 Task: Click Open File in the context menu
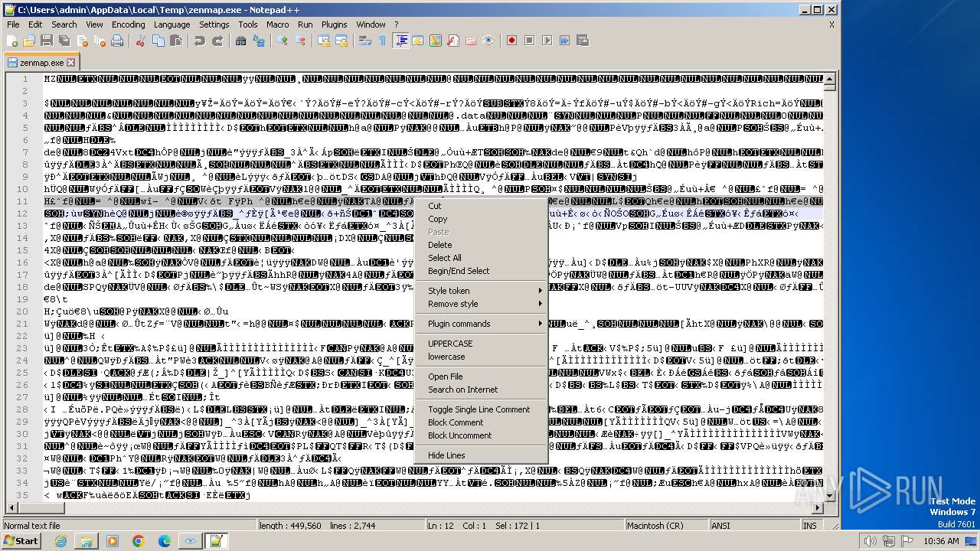click(482, 377)
